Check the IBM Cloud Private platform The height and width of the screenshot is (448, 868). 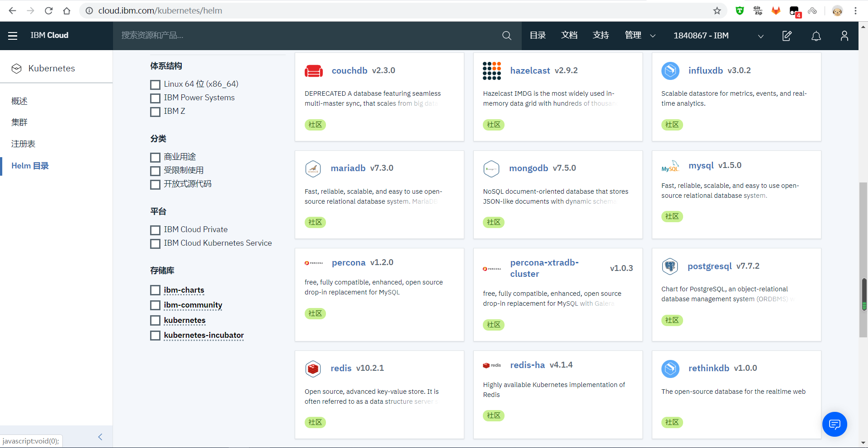(x=155, y=230)
